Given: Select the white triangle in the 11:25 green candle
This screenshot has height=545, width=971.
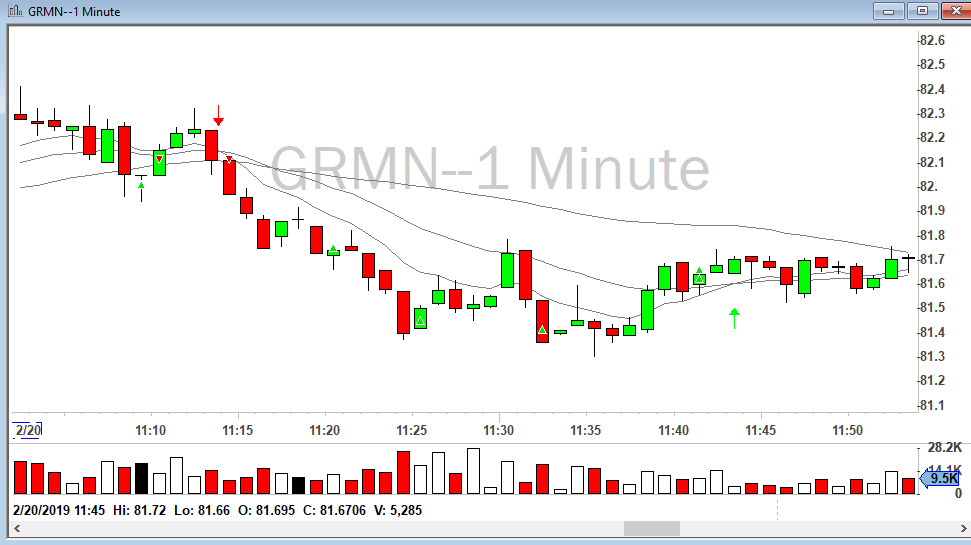Looking at the screenshot, I should [x=421, y=319].
